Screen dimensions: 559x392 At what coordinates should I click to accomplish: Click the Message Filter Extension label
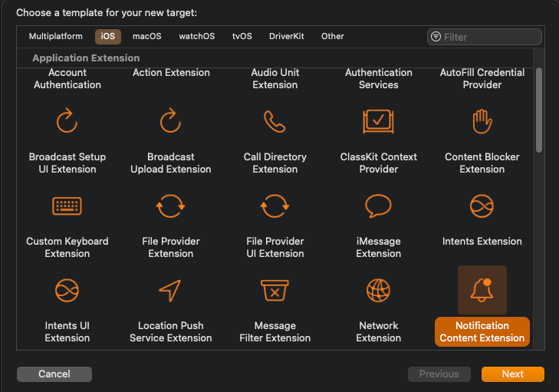[x=275, y=332]
